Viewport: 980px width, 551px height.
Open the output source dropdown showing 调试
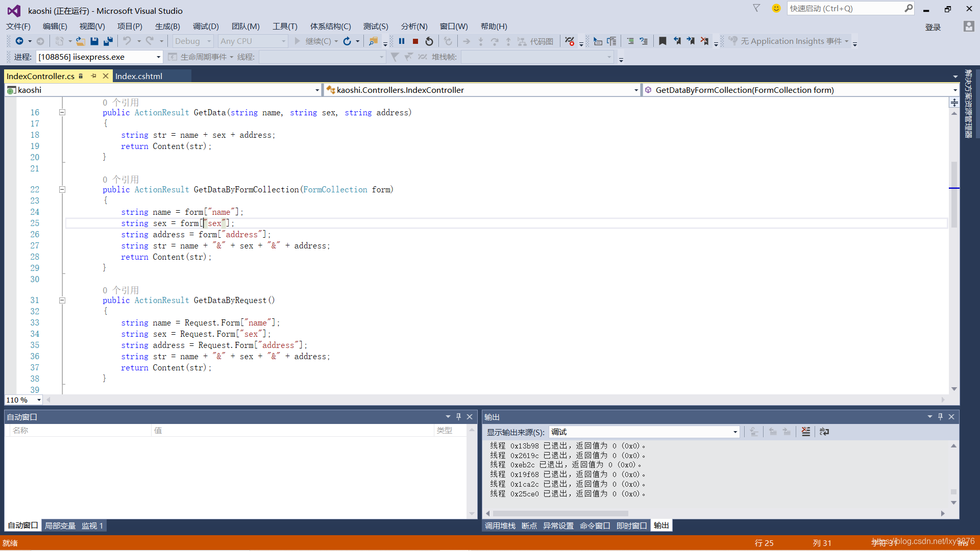pos(735,432)
